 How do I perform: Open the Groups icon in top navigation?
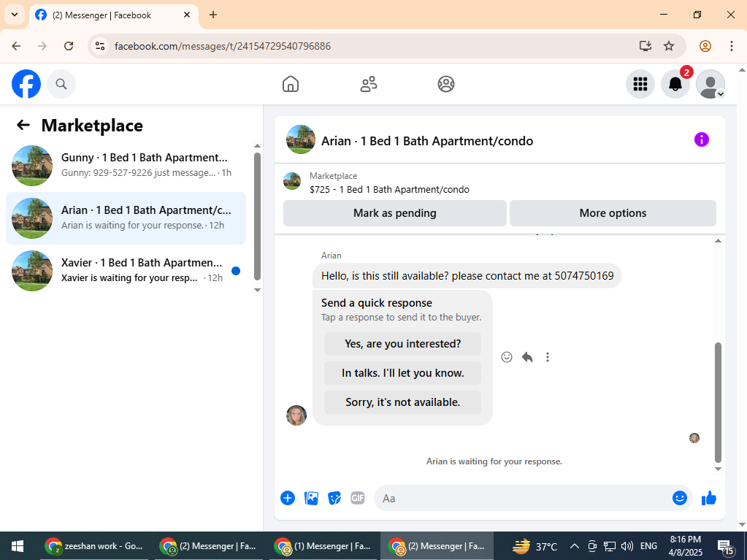(446, 84)
